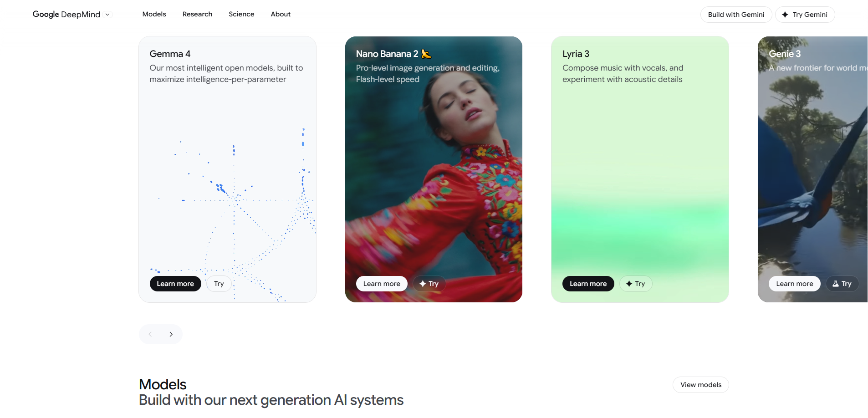Click the sparkle Try icon on Nano Banana card
This screenshot has width=868, height=418.
[x=423, y=284]
